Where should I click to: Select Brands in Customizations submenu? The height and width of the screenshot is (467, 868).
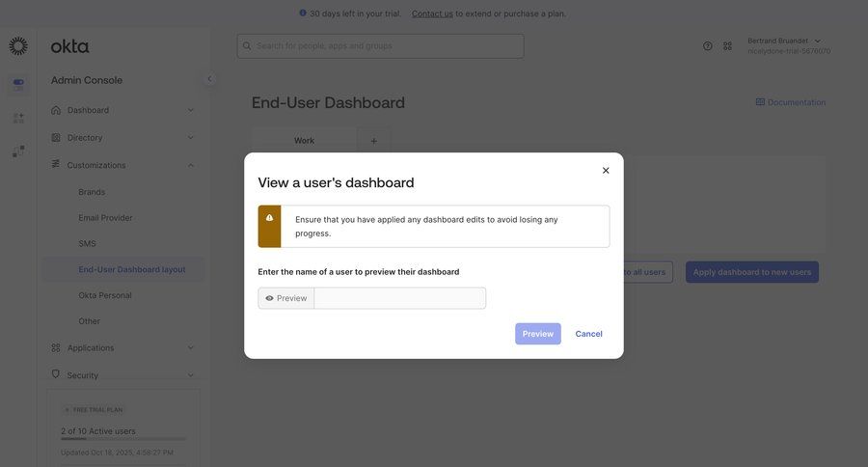(92, 192)
